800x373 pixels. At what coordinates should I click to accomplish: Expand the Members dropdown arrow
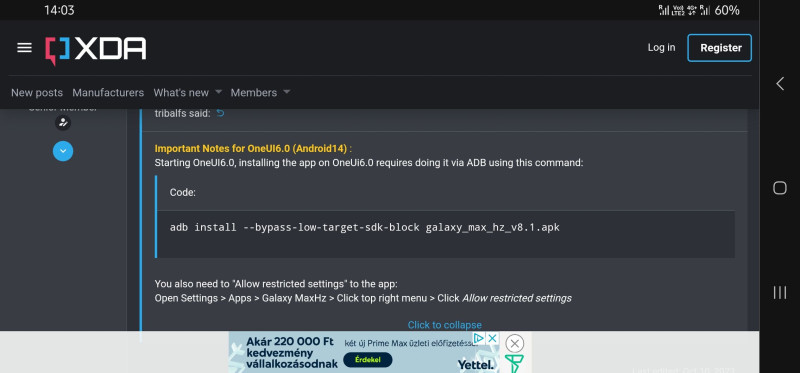click(287, 92)
